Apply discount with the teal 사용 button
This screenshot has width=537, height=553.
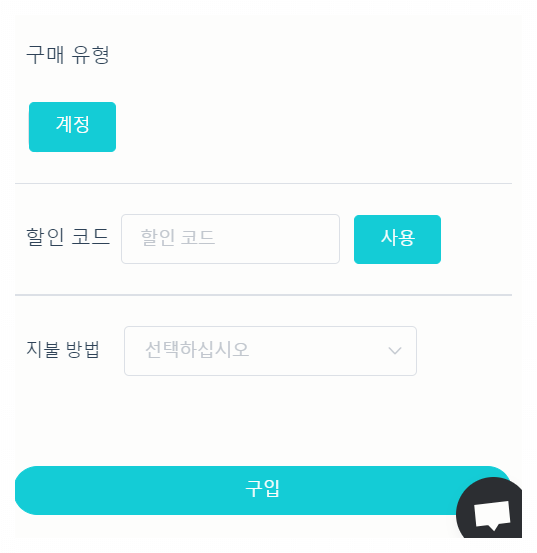point(397,239)
